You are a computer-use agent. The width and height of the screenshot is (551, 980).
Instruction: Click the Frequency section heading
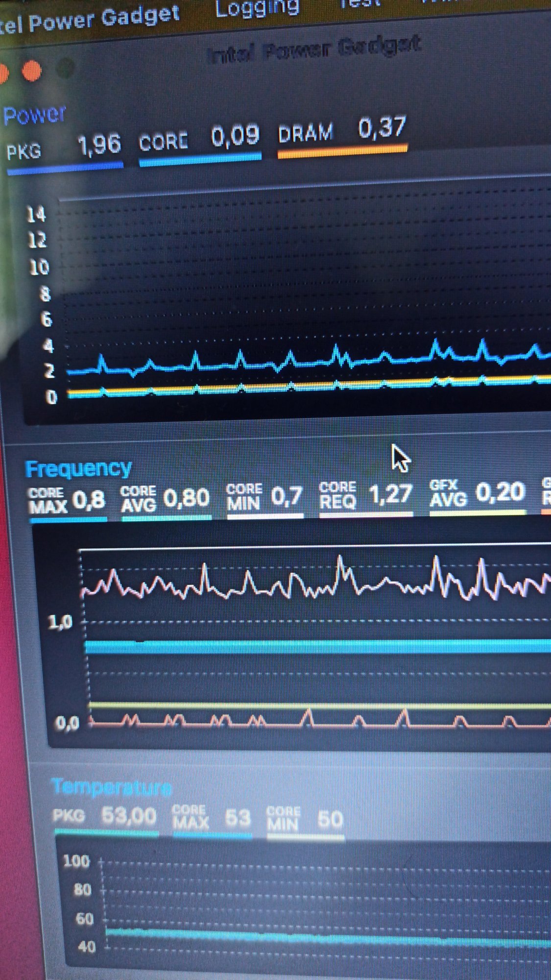(x=78, y=469)
